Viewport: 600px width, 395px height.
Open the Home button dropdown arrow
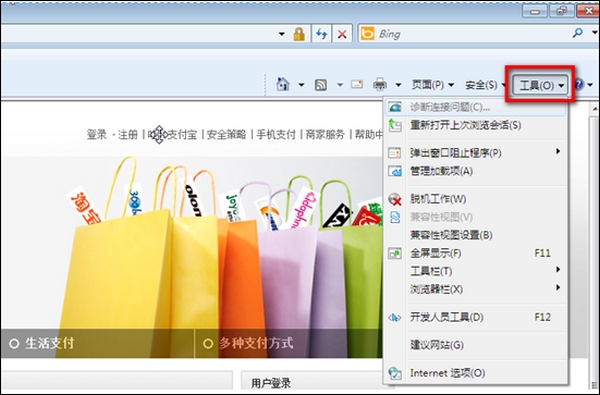(302, 85)
